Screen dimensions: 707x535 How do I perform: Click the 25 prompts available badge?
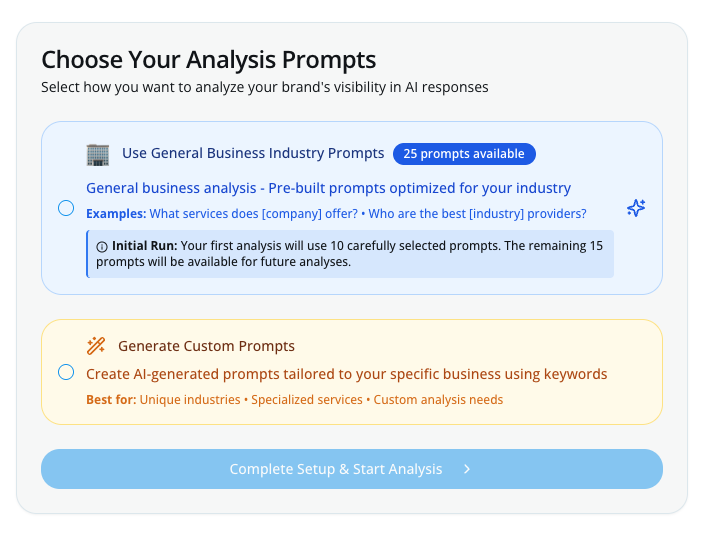(x=464, y=154)
